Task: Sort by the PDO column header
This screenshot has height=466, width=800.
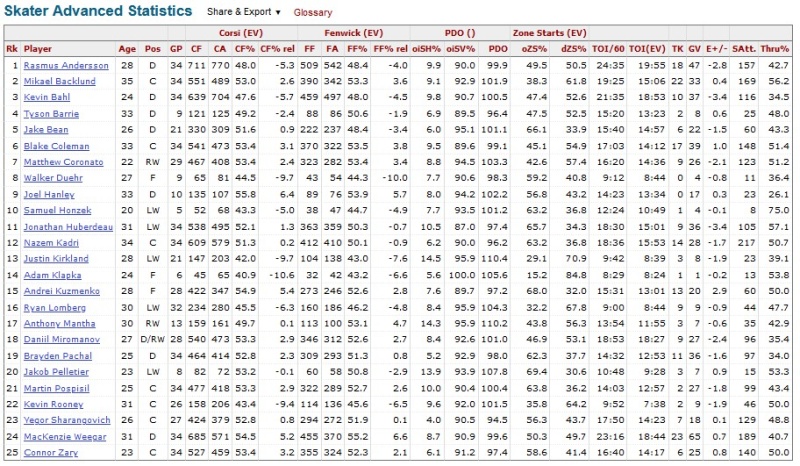Action: (498, 49)
